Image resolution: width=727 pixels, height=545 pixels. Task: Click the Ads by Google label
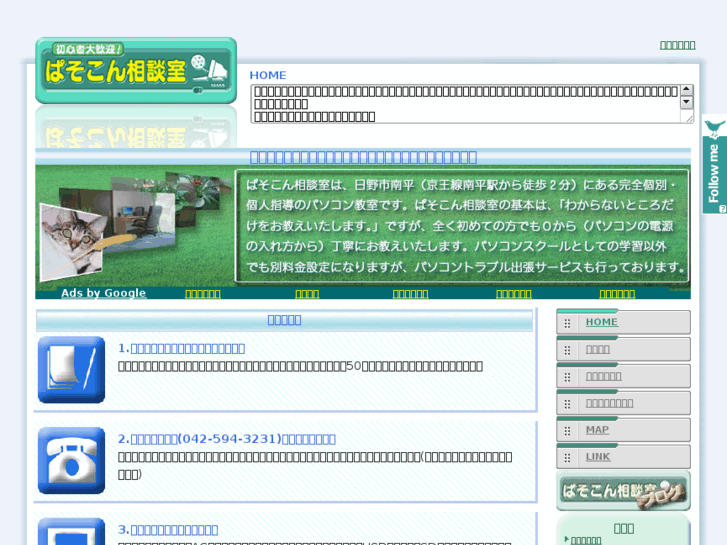[103, 293]
